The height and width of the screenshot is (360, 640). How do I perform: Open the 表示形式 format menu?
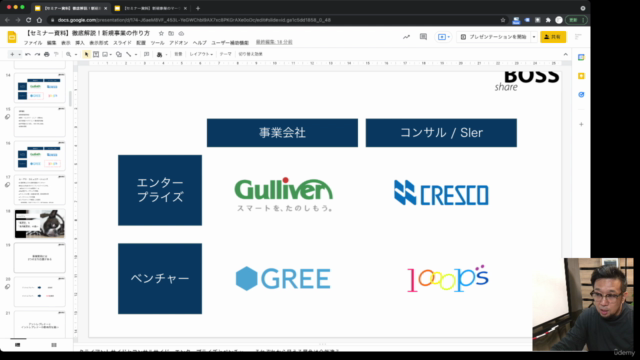pyautogui.click(x=99, y=43)
